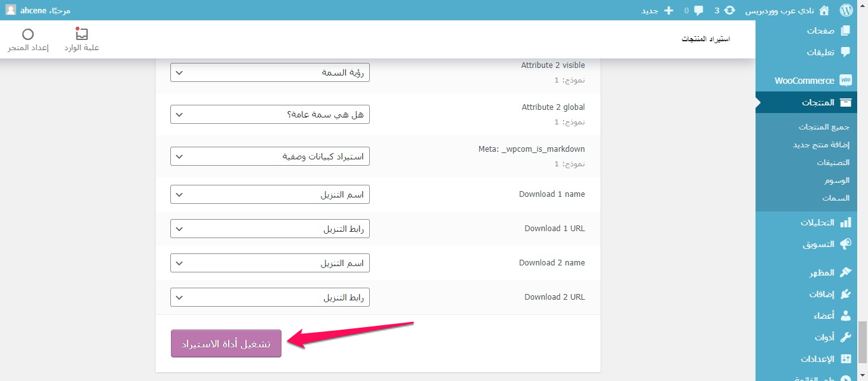Open the Download 2 URL mapping dropdown

(x=270, y=297)
